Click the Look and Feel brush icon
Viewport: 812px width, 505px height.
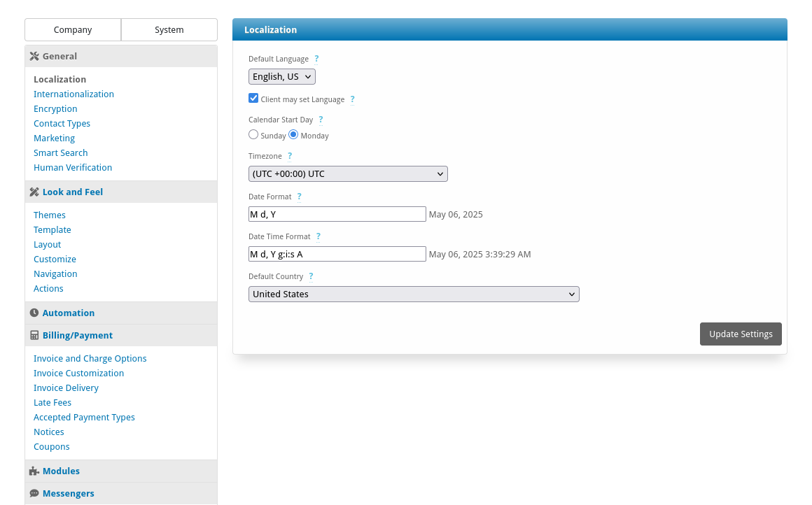pos(34,192)
